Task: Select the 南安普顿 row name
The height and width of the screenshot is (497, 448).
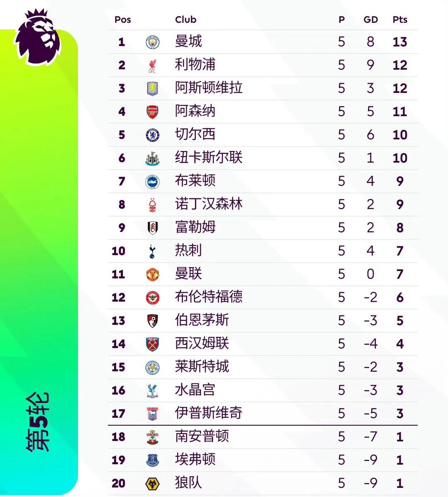Action: [202, 436]
